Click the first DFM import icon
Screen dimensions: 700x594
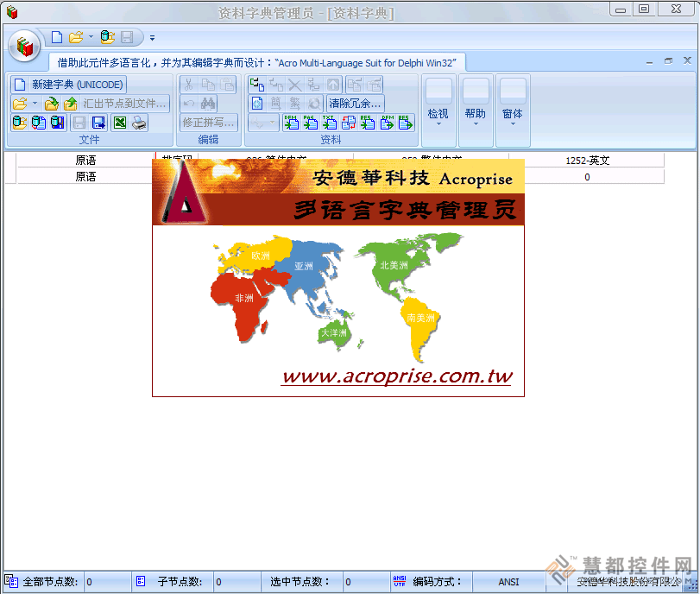coord(292,123)
